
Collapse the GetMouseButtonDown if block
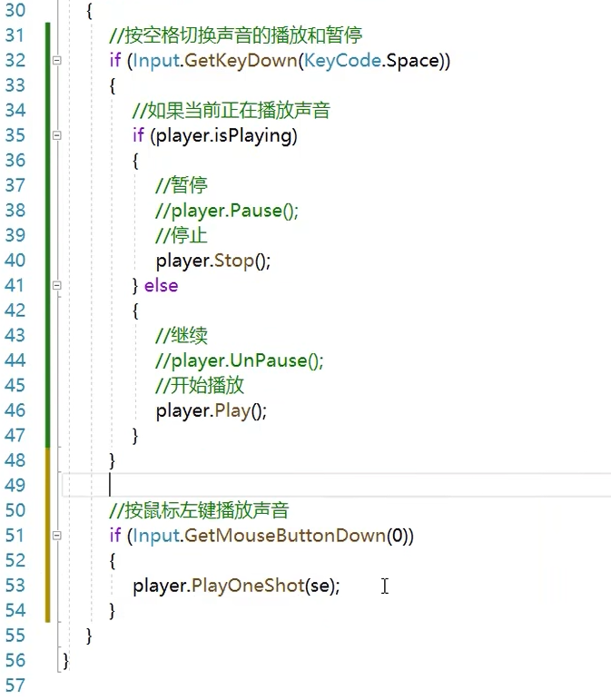coord(56,536)
